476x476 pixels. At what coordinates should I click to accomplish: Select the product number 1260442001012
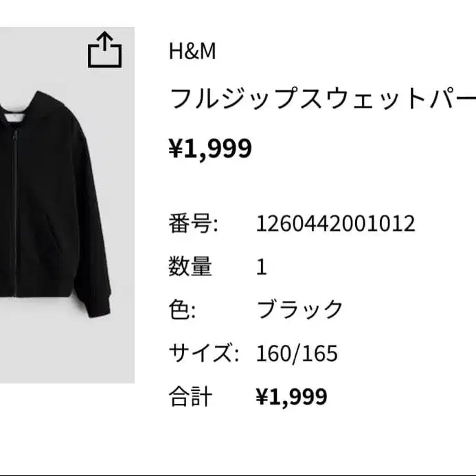coord(335,224)
